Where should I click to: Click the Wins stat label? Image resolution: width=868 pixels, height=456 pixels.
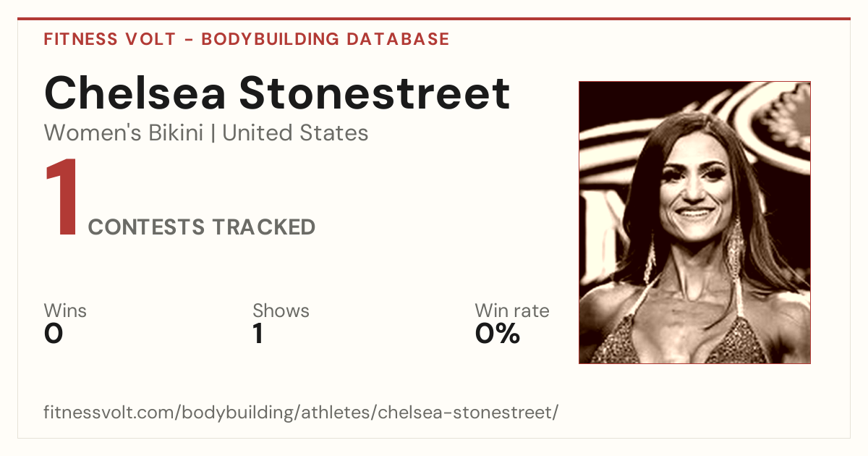coord(65,311)
